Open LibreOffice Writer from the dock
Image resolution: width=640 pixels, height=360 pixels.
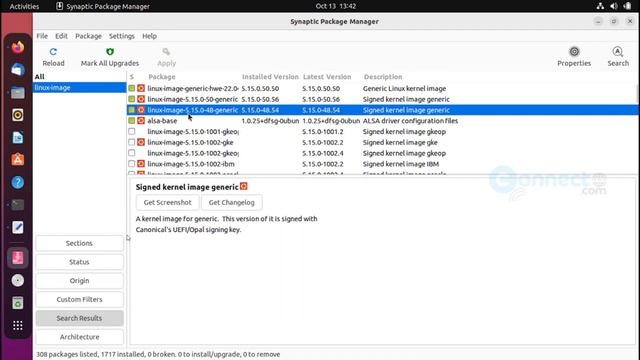coord(18,138)
